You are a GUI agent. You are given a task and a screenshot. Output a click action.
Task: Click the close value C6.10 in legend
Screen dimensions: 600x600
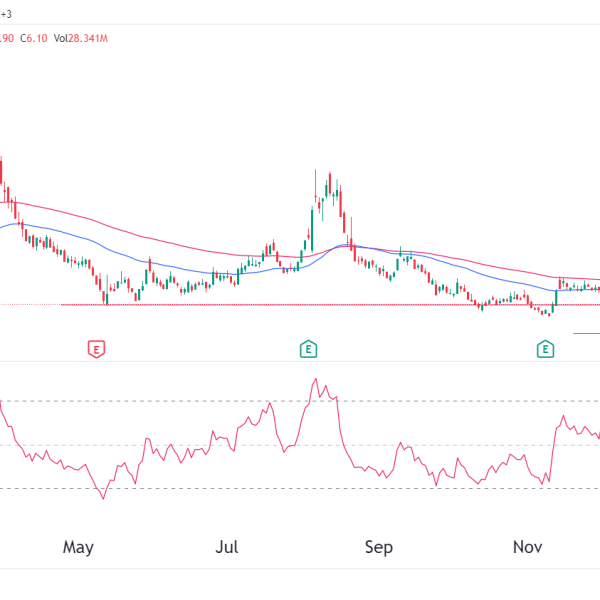34,38
